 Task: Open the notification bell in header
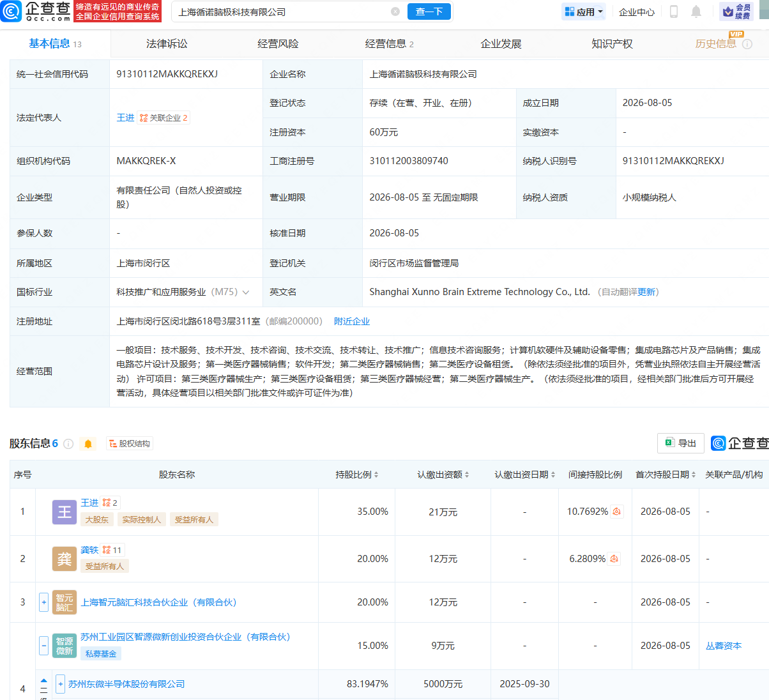[696, 11]
